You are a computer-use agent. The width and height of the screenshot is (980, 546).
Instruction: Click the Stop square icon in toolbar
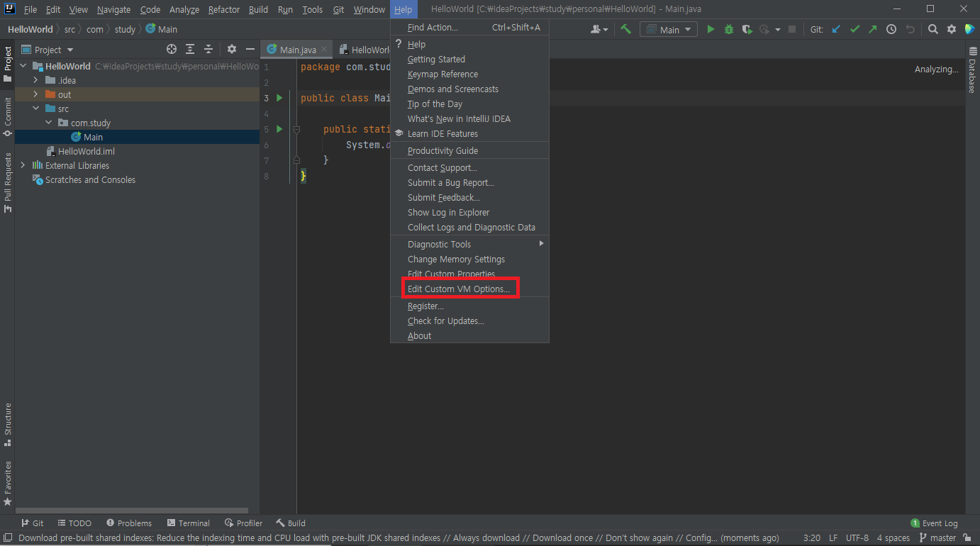click(x=792, y=29)
